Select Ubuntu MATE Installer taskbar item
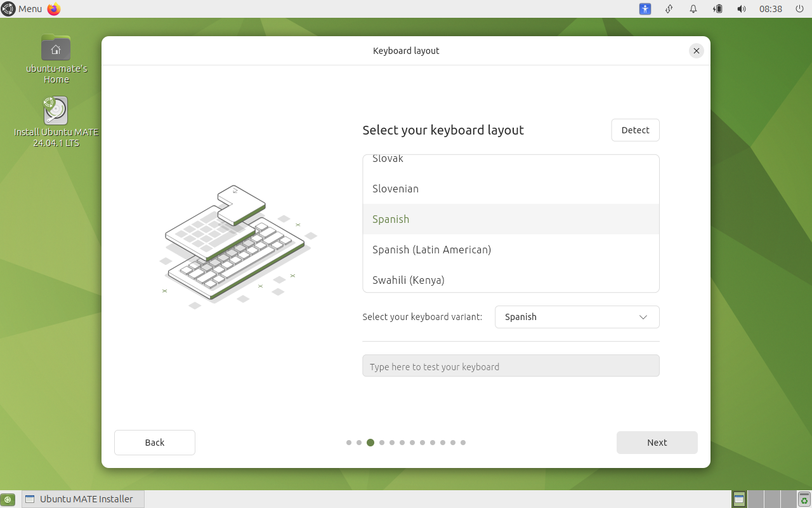The width and height of the screenshot is (812, 508). 83,499
